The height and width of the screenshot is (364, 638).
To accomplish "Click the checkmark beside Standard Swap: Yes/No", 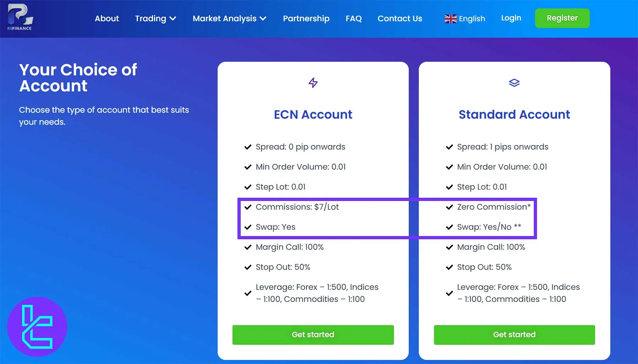I will point(449,227).
